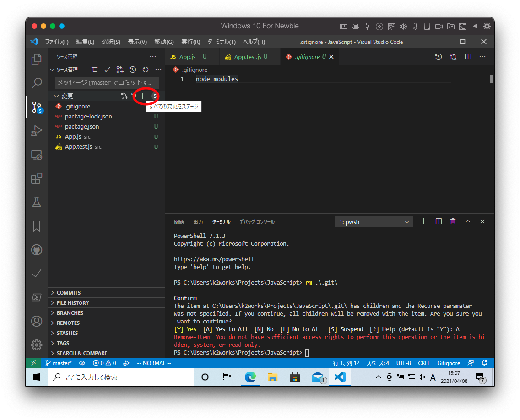Toggle the view as tree/list icon

pos(94,70)
